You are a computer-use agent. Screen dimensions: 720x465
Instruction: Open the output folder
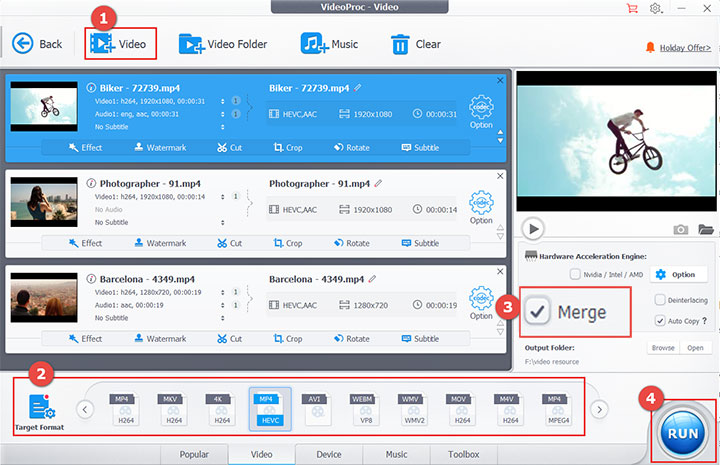(695, 348)
